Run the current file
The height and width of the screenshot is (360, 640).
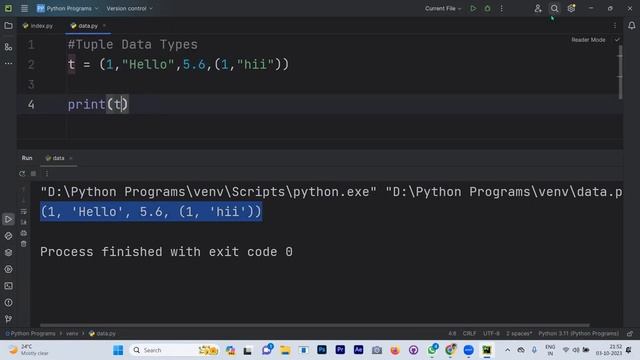tap(473, 8)
